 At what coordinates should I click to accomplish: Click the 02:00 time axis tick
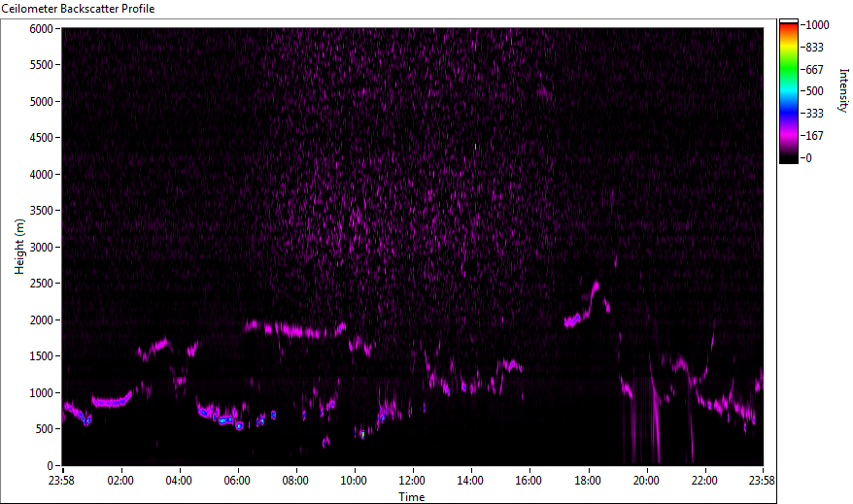point(120,481)
